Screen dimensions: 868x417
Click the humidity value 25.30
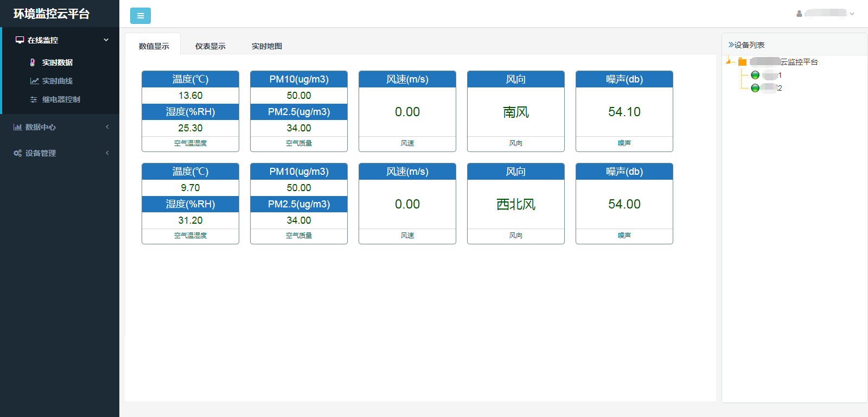[x=190, y=128]
